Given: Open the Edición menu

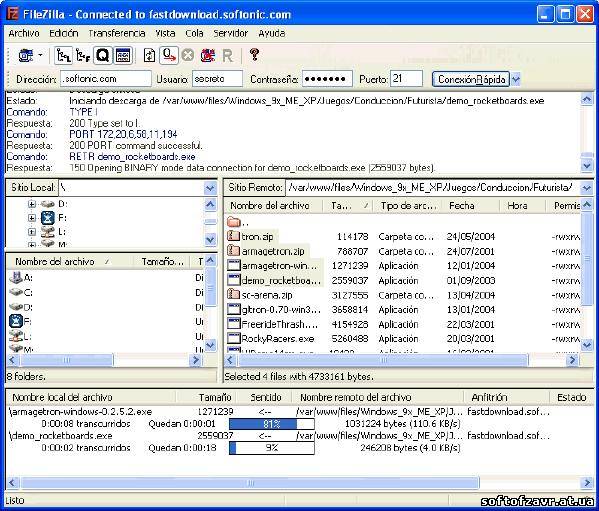Looking at the screenshot, I should tap(64, 34).
